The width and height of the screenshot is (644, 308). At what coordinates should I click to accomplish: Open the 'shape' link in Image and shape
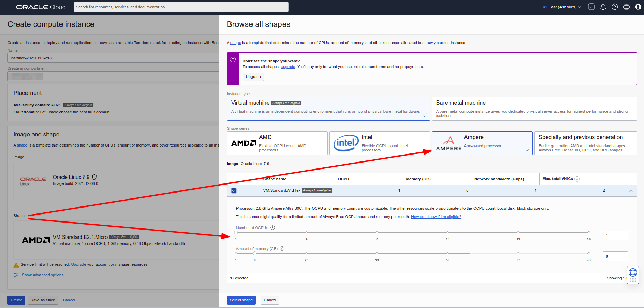pos(22,145)
